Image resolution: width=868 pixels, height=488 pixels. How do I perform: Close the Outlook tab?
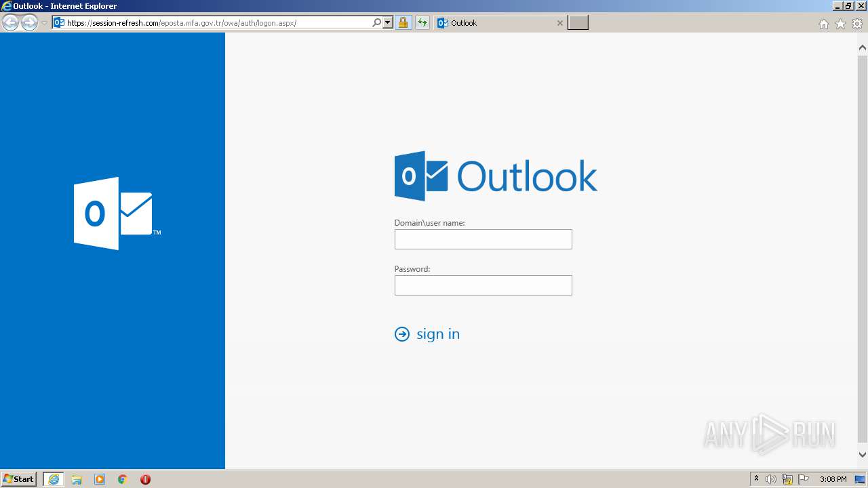pyautogui.click(x=560, y=23)
